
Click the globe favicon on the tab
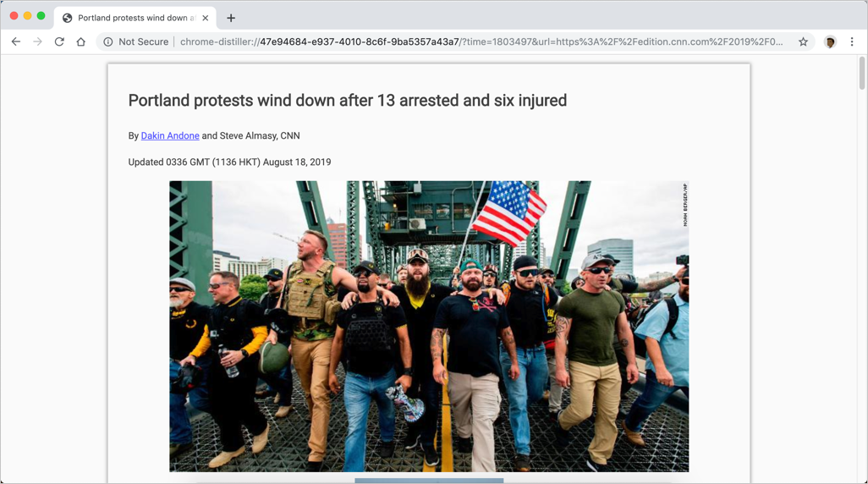[68, 18]
